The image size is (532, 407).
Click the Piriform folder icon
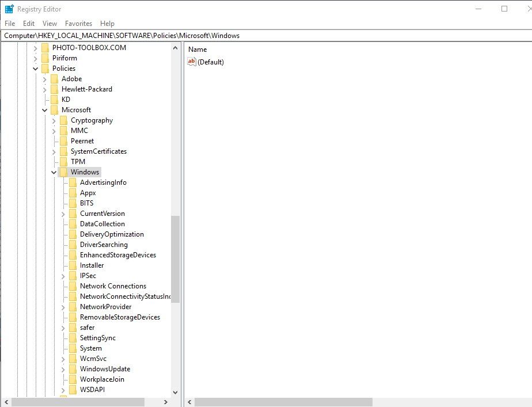[x=45, y=58]
